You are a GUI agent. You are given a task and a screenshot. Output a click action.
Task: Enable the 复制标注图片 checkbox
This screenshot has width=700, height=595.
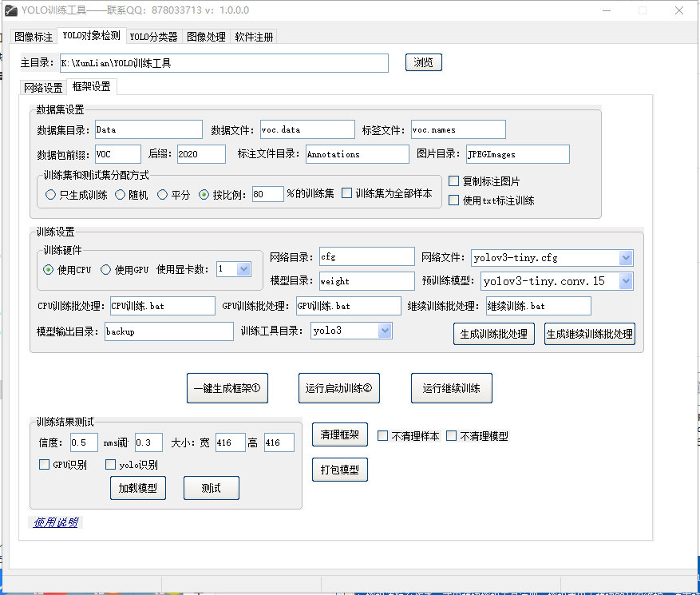point(454,181)
